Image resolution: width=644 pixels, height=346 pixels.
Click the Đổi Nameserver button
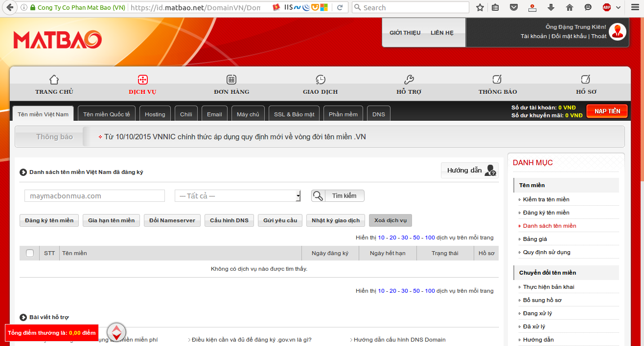tap(172, 220)
